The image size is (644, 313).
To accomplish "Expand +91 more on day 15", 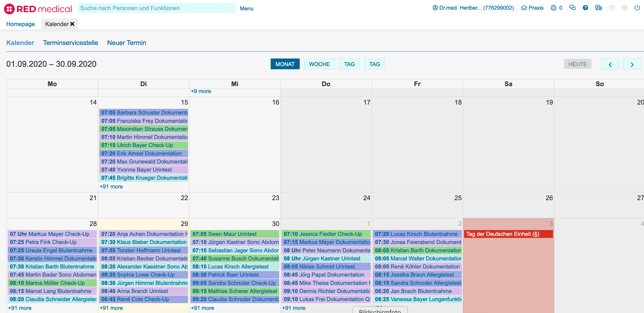I will click(x=111, y=186).
